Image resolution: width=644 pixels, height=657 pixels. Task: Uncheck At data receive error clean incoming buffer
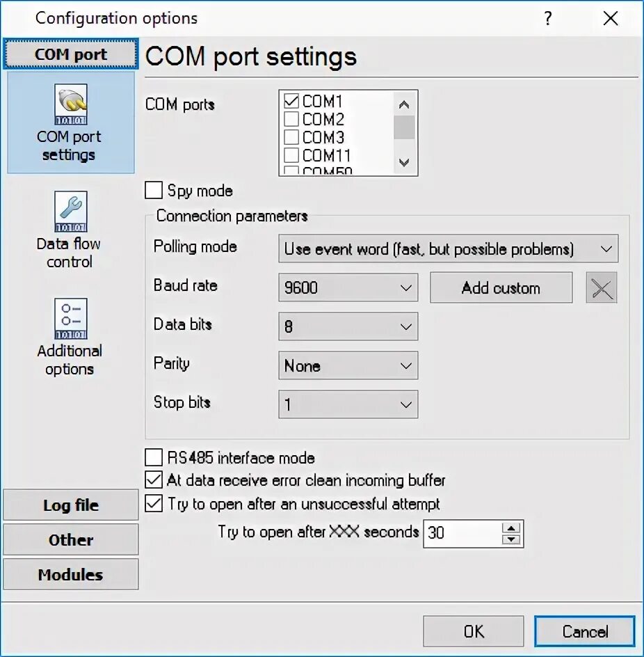pos(154,480)
